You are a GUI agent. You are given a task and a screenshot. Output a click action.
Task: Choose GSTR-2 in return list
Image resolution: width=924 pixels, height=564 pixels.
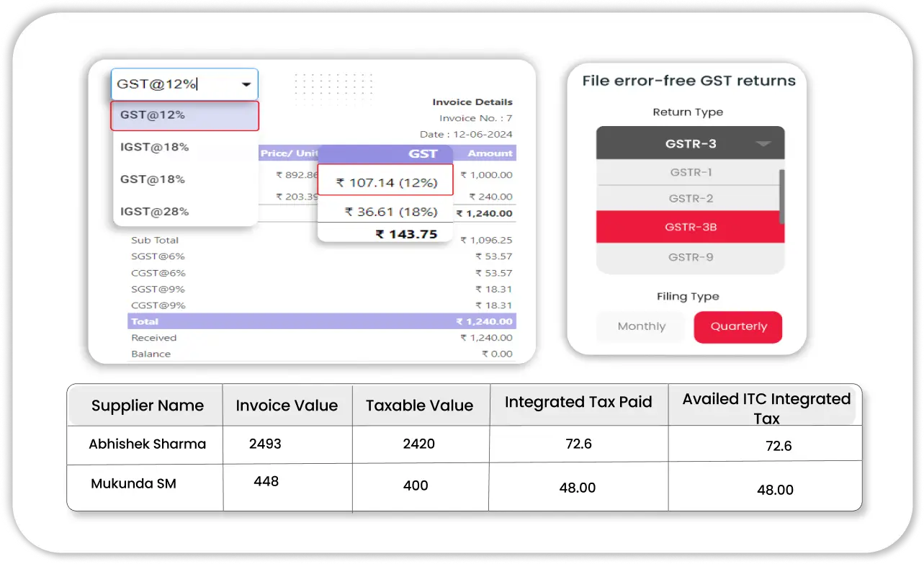[x=690, y=199]
